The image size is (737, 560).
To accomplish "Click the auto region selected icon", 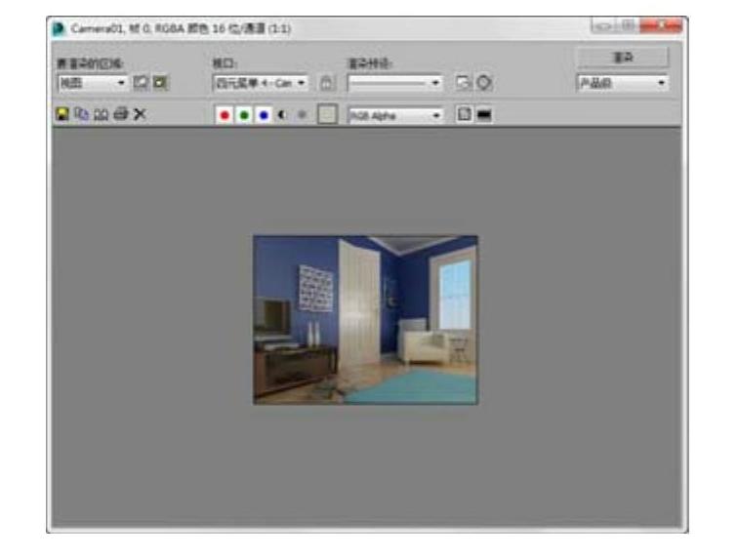I will point(160,83).
